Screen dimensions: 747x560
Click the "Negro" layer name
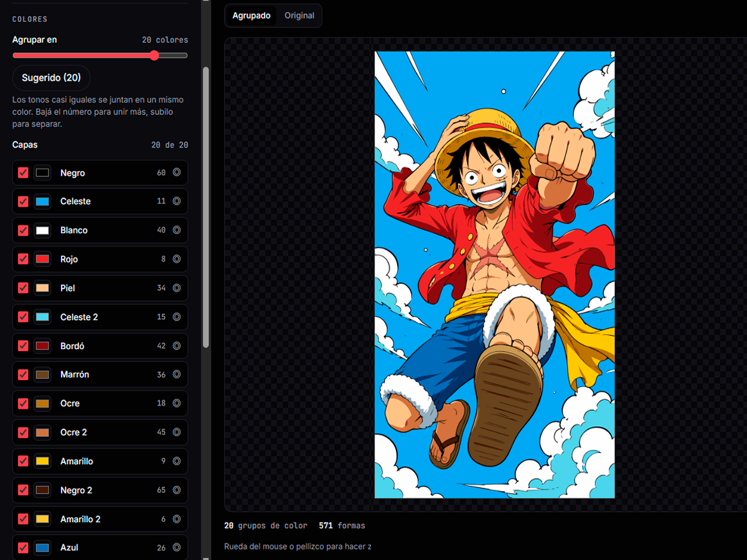72,173
